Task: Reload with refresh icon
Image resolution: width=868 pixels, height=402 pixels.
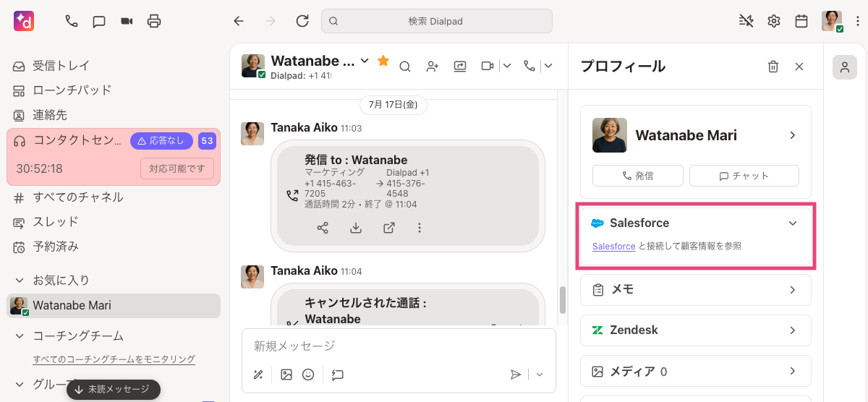Action: point(302,21)
